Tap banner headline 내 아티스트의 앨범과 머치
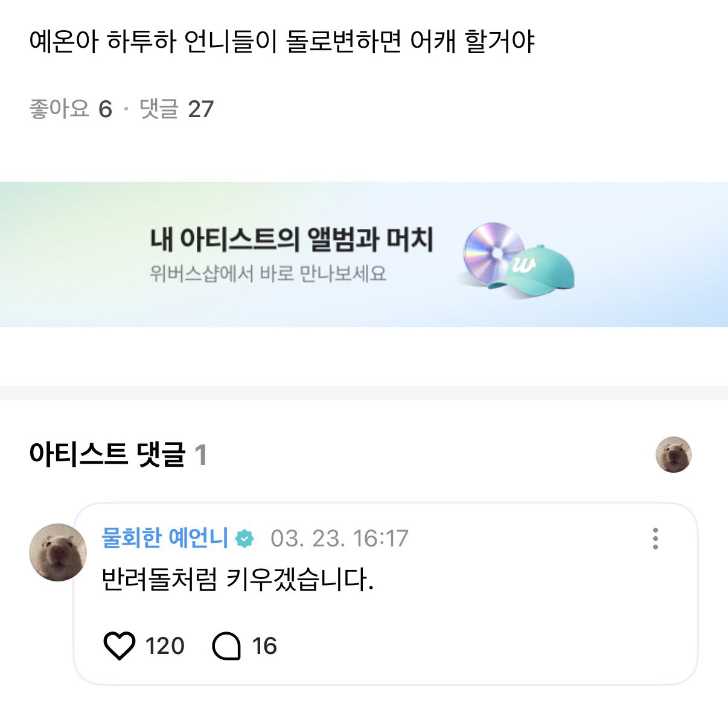The image size is (728, 704). [292, 240]
